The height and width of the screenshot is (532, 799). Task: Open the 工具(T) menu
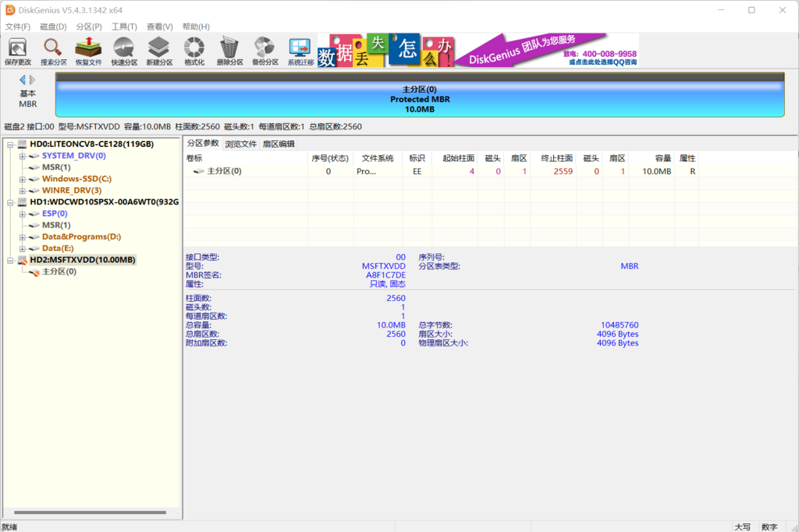click(x=124, y=27)
